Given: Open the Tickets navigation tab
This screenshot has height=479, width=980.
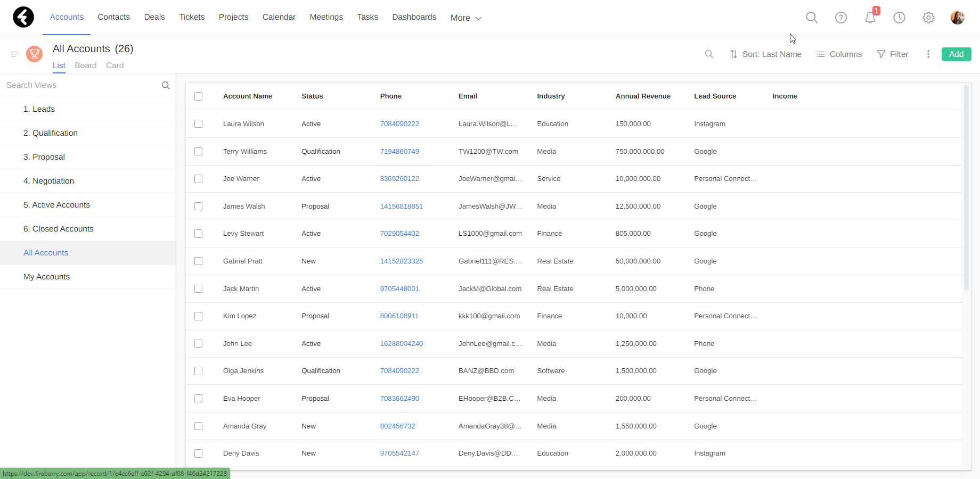Looking at the screenshot, I should click(192, 17).
